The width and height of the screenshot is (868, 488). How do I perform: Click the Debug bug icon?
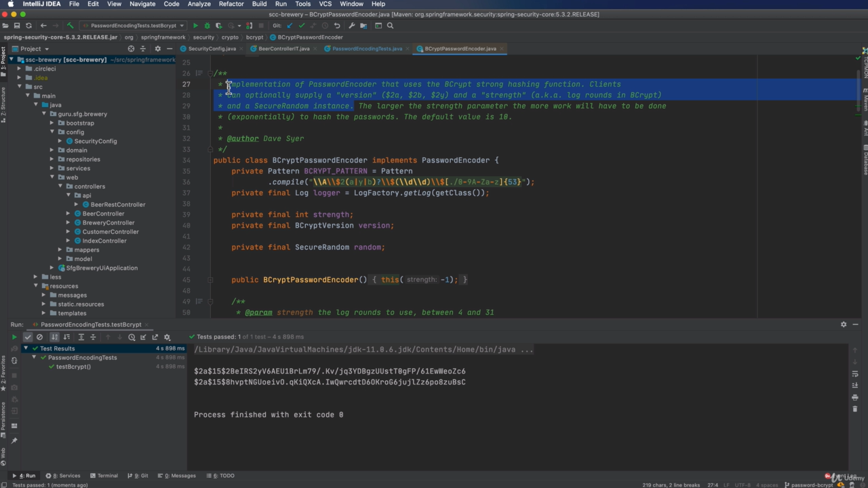[x=207, y=26]
